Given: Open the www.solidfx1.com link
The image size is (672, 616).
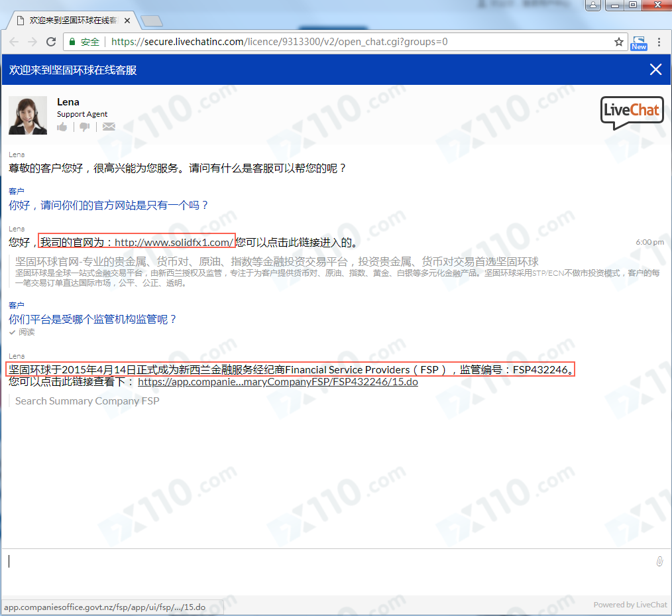Looking at the screenshot, I should 174,242.
